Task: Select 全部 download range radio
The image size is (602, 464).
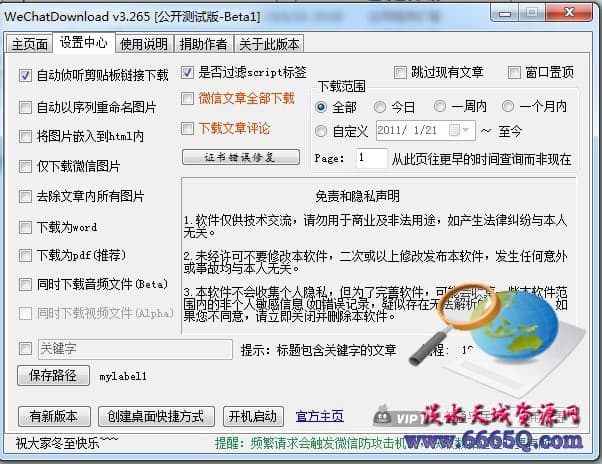Action: pyautogui.click(x=321, y=107)
